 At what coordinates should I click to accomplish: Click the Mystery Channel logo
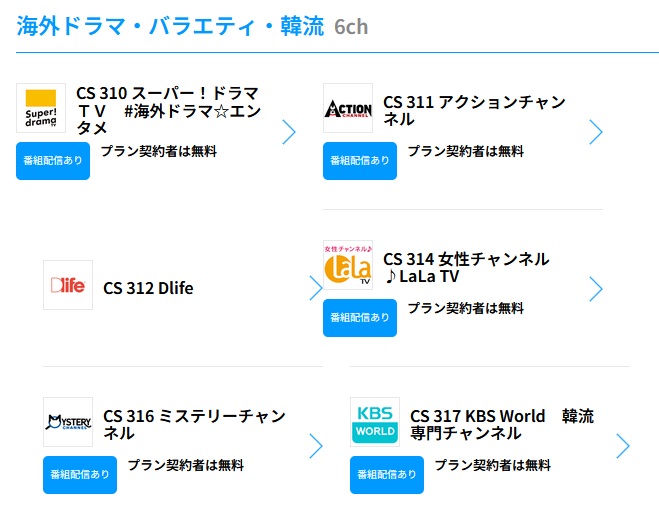coord(68,422)
